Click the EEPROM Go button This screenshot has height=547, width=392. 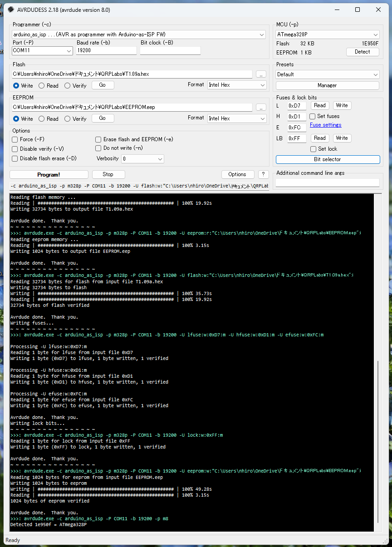[x=103, y=118]
